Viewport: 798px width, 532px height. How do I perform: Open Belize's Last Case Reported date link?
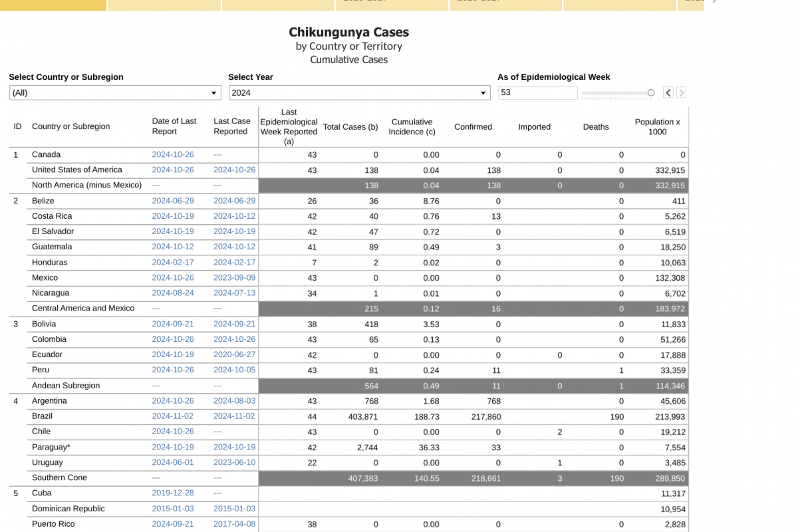pos(234,201)
